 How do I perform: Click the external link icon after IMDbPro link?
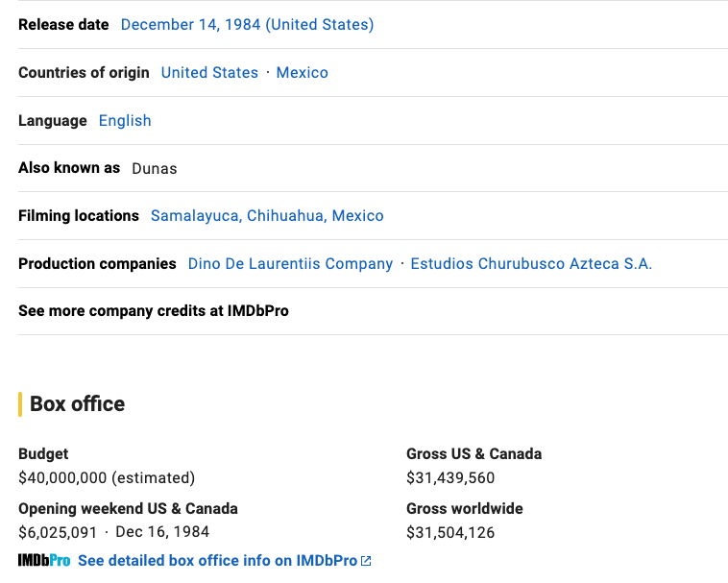[x=366, y=561]
